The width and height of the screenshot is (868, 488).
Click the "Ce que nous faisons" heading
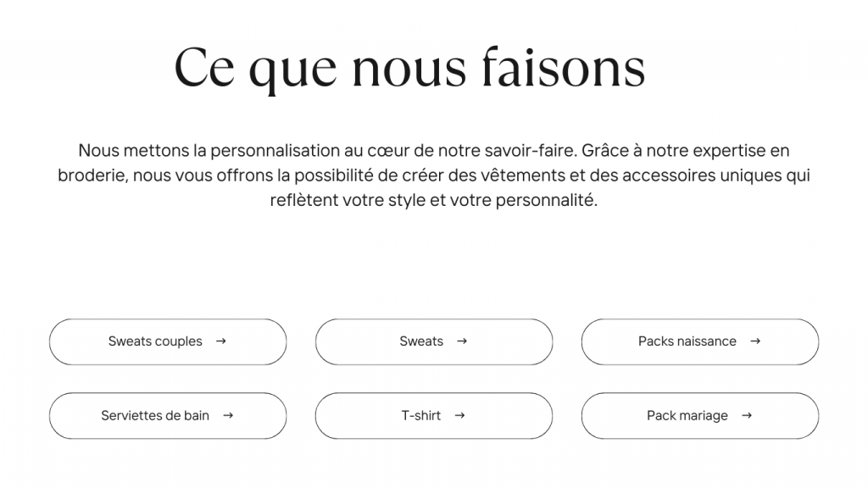tap(409, 68)
